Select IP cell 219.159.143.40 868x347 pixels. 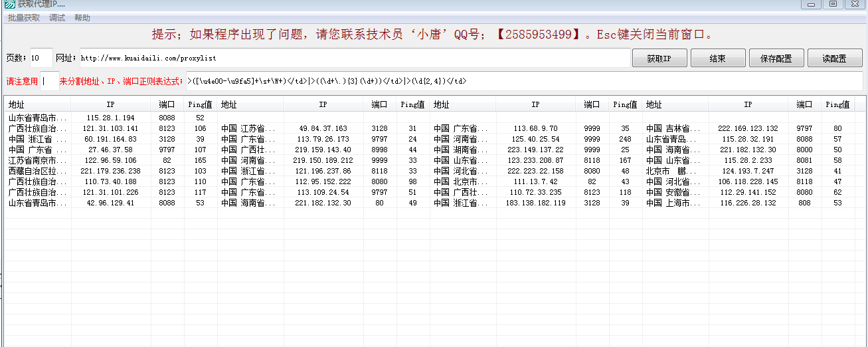(x=323, y=150)
